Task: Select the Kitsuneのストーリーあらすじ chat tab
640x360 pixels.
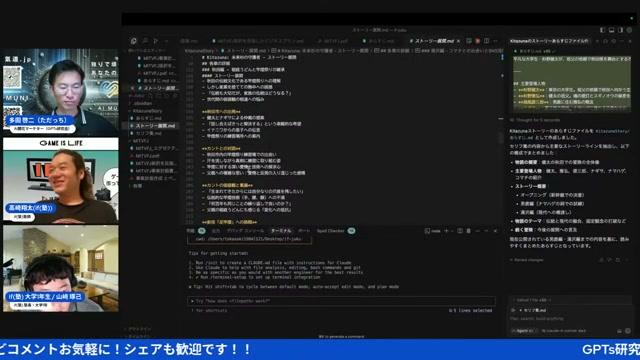Action: 549,41
